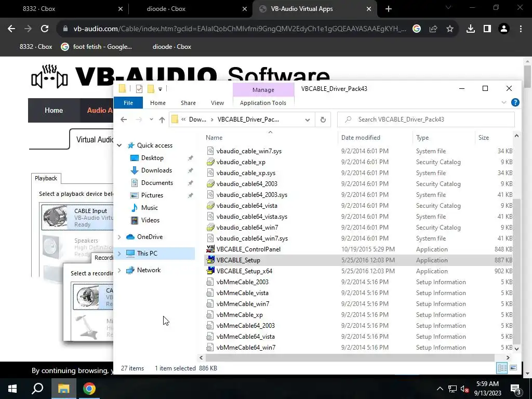
Task: Open dioode · Cbox bookmark
Action: pos(171,46)
